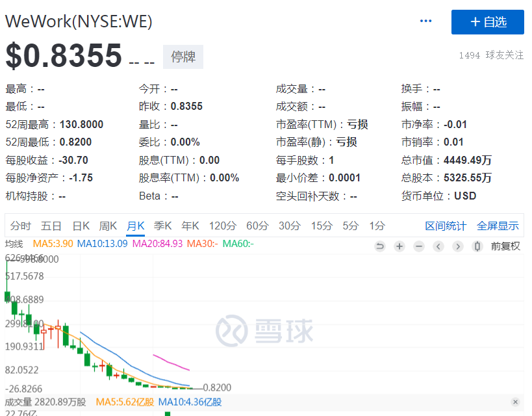The width and height of the screenshot is (532, 416).
Task: Click the 0.8200 low price marker on chart
Action: 217,387
